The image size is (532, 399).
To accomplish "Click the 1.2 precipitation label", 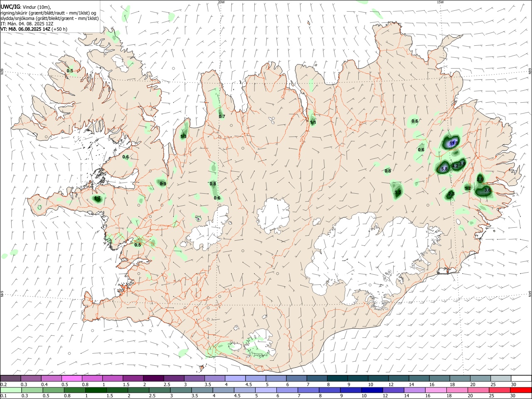I will [468, 188].
